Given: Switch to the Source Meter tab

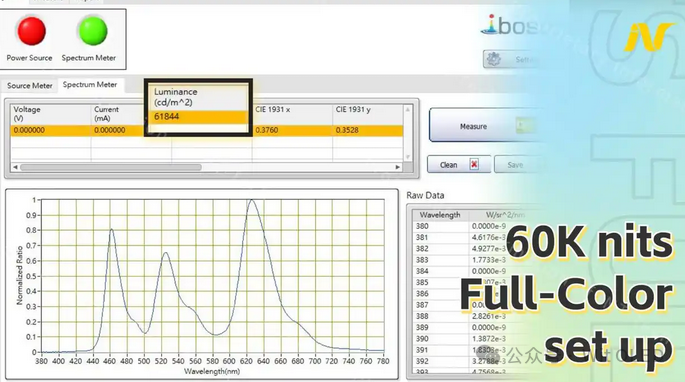Looking at the screenshot, I should tap(30, 86).
